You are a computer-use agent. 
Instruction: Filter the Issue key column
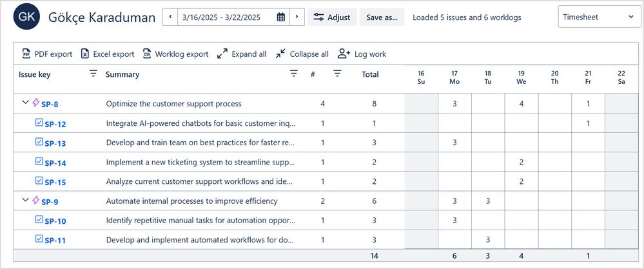(x=93, y=74)
